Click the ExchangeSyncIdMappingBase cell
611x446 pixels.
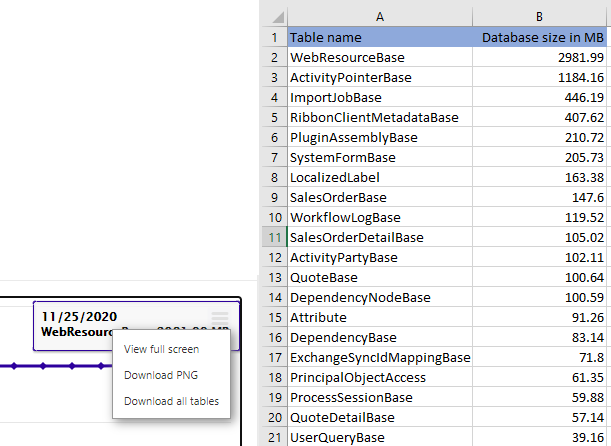pos(379,357)
